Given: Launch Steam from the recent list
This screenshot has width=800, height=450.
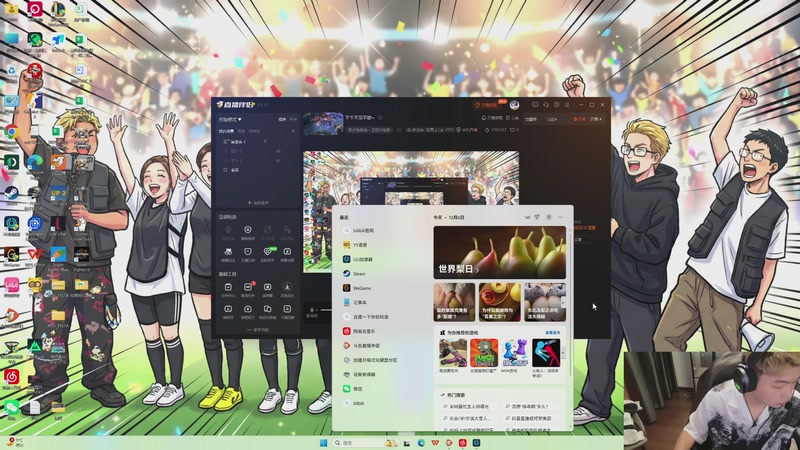Looking at the screenshot, I should (x=383, y=274).
